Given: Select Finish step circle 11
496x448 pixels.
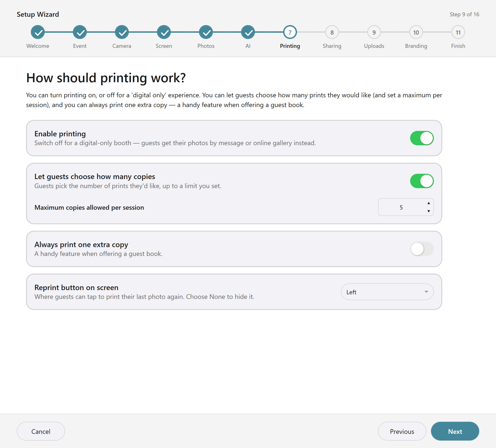Looking at the screenshot, I should (458, 32).
